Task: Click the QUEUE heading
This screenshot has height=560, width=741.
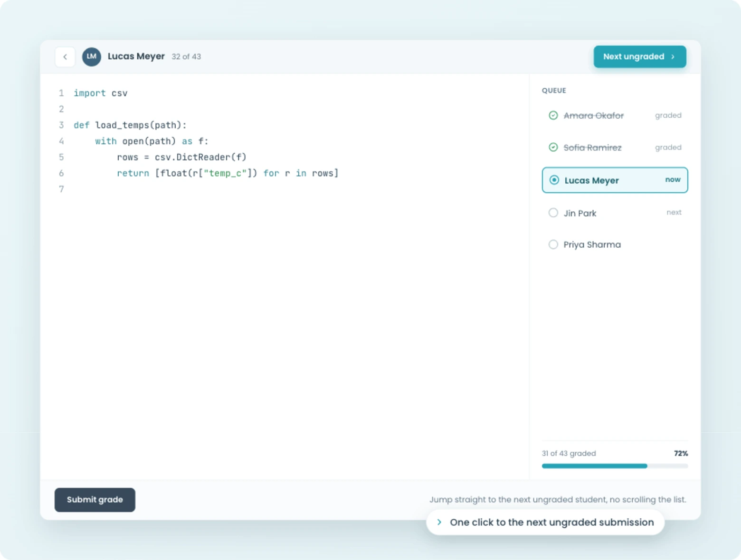Action: tap(554, 90)
